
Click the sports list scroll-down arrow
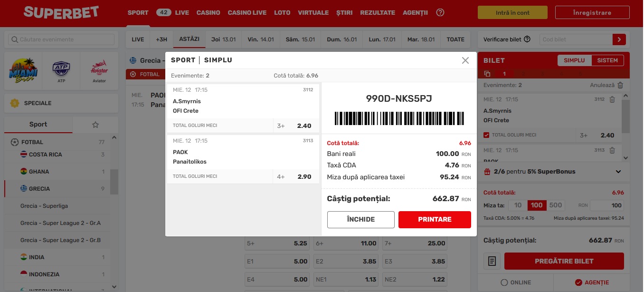[114, 287]
